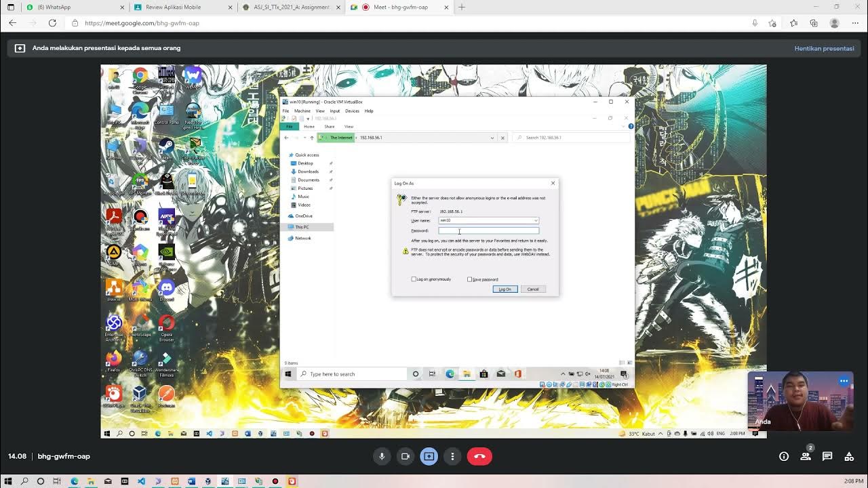This screenshot has height=488, width=868.
Task: Enable Log on anonymously checkbox
Action: [x=414, y=279]
